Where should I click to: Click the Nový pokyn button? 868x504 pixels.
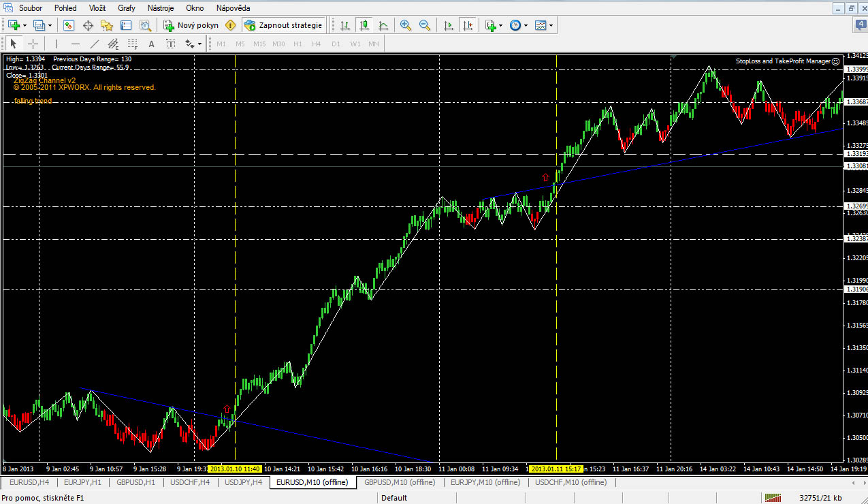(x=191, y=25)
